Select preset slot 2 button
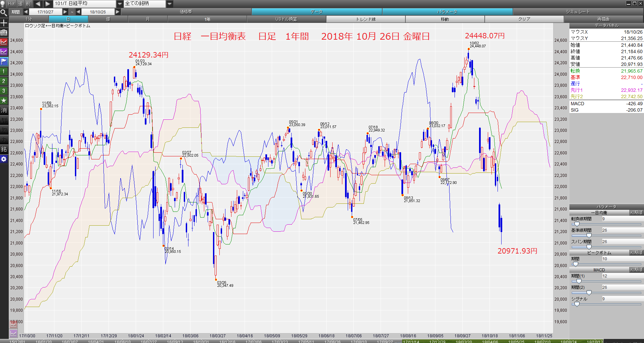This screenshot has width=644, height=343. pyautogui.click(x=4, y=81)
